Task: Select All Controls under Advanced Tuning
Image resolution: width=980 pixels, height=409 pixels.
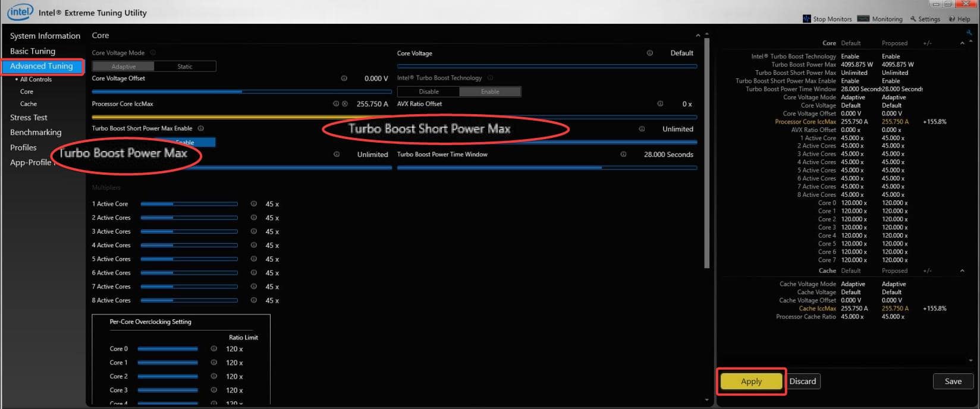Action: 36,79
